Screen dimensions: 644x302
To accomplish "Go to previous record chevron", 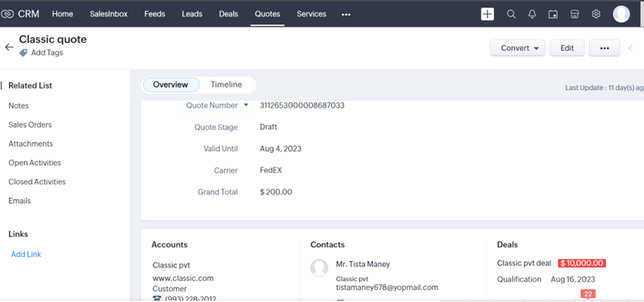I will 630,48.
